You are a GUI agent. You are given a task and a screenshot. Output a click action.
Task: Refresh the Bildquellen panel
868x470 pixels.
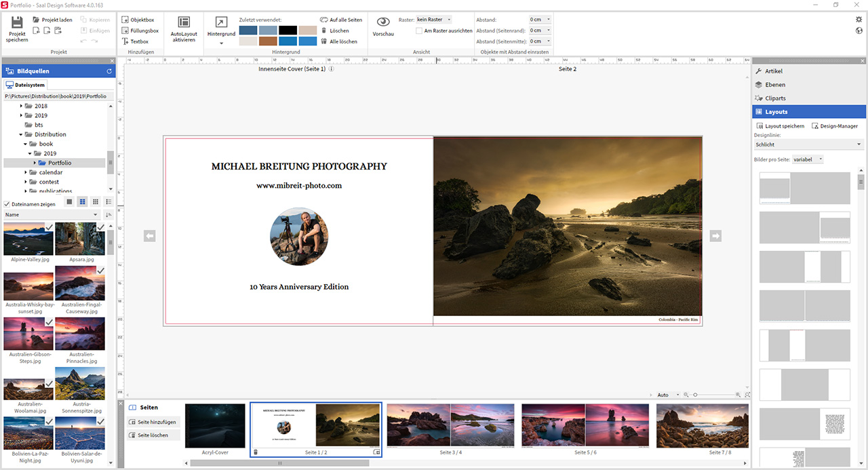pyautogui.click(x=109, y=71)
